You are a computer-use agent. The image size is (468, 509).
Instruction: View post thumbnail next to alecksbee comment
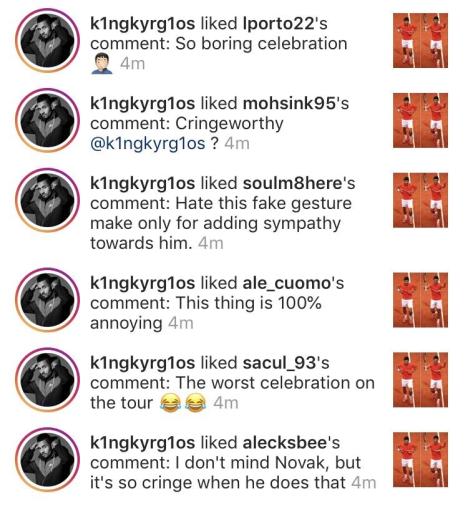click(420, 460)
